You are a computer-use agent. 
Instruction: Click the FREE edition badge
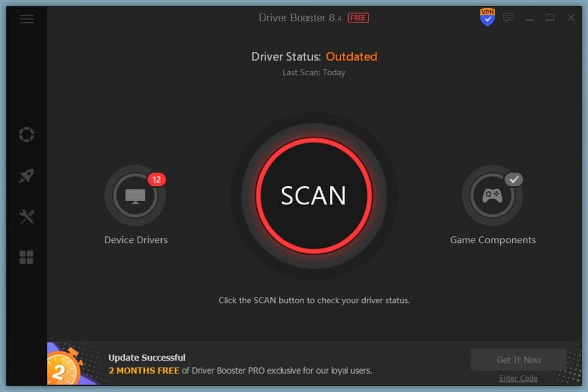[x=358, y=18]
